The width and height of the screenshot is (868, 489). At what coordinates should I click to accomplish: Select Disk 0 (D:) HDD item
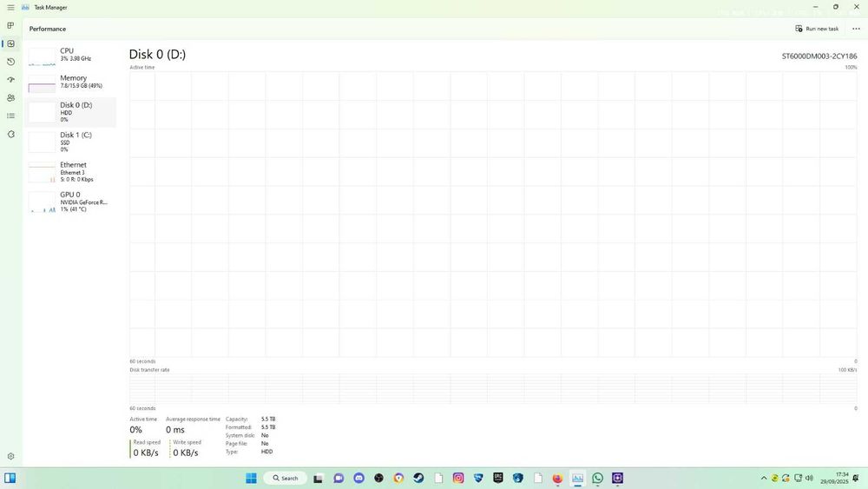pyautogui.click(x=71, y=112)
